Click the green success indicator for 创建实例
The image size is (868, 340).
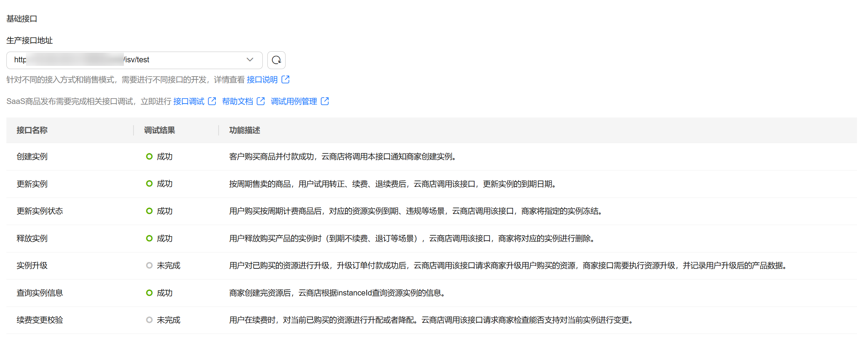coord(149,156)
